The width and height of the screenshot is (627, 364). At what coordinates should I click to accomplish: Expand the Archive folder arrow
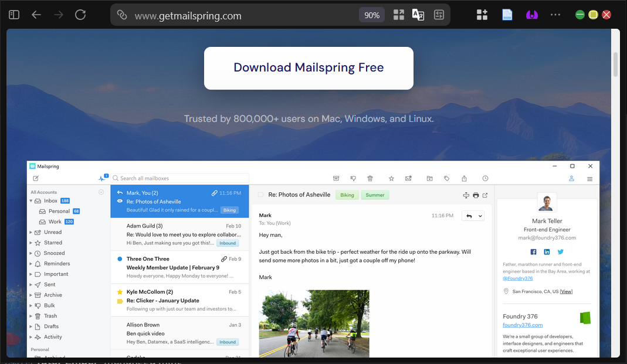(x=30, y=295)
